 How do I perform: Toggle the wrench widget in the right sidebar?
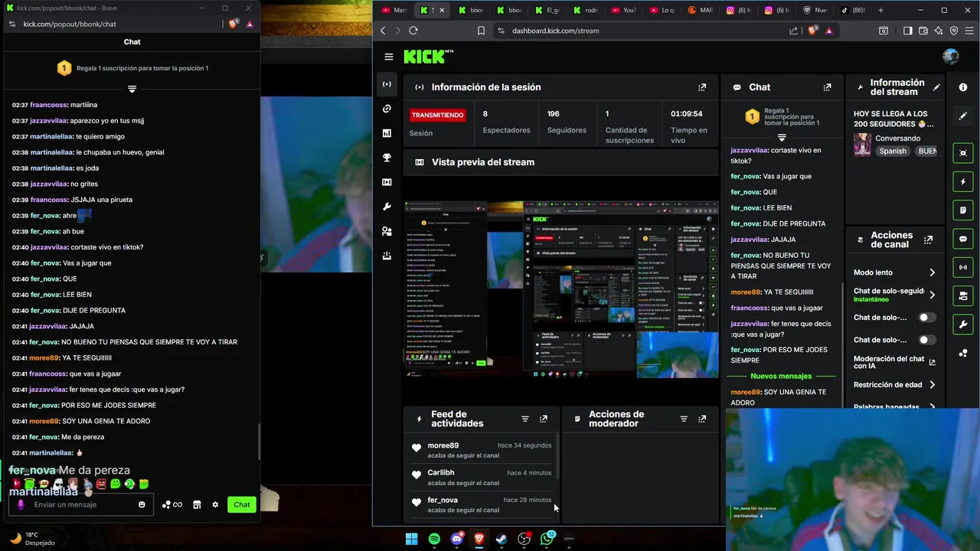[x=963, y=324]
